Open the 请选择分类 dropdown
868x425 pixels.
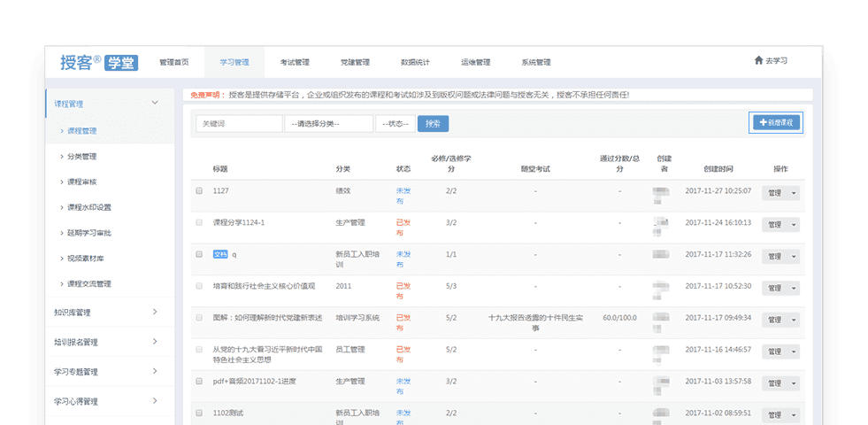(329, 124)
